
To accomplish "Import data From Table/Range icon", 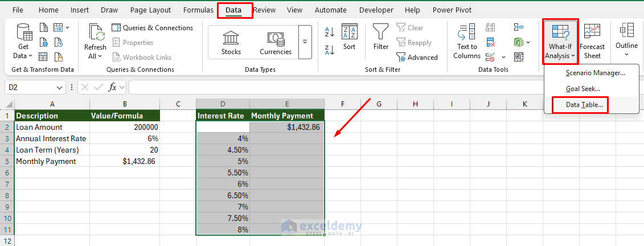I will coord(43,57).
